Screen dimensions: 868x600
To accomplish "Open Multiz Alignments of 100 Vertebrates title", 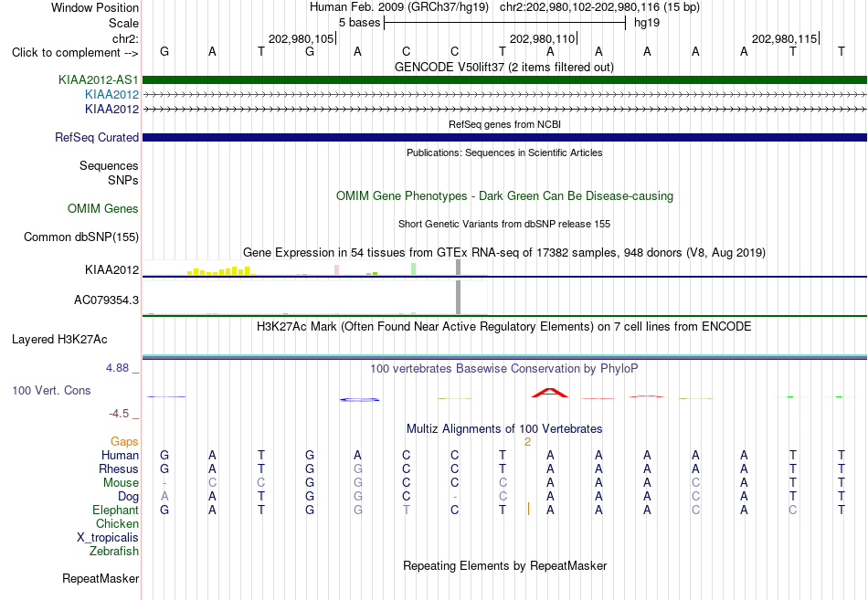I will pyautogui.click(x=504, y=429).
